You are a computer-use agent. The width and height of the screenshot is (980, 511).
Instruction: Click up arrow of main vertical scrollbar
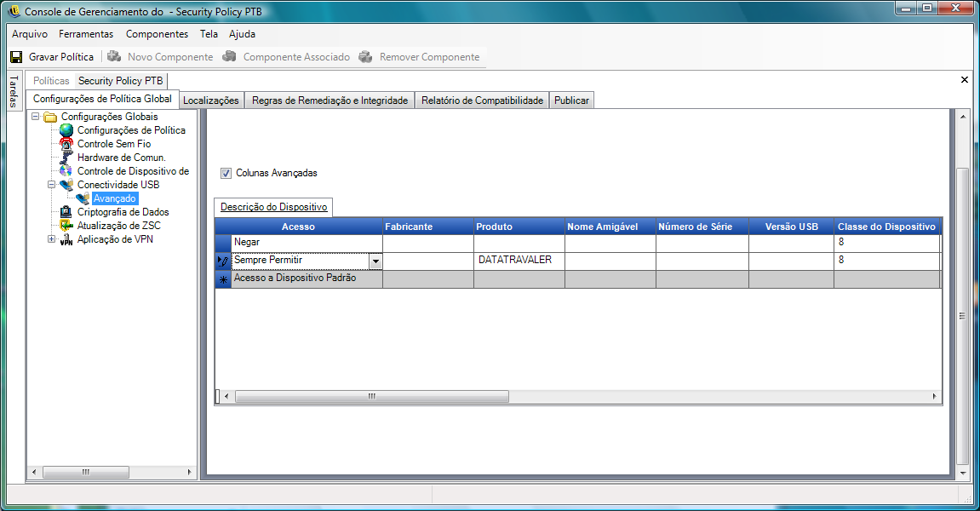[x=962, y=117]
